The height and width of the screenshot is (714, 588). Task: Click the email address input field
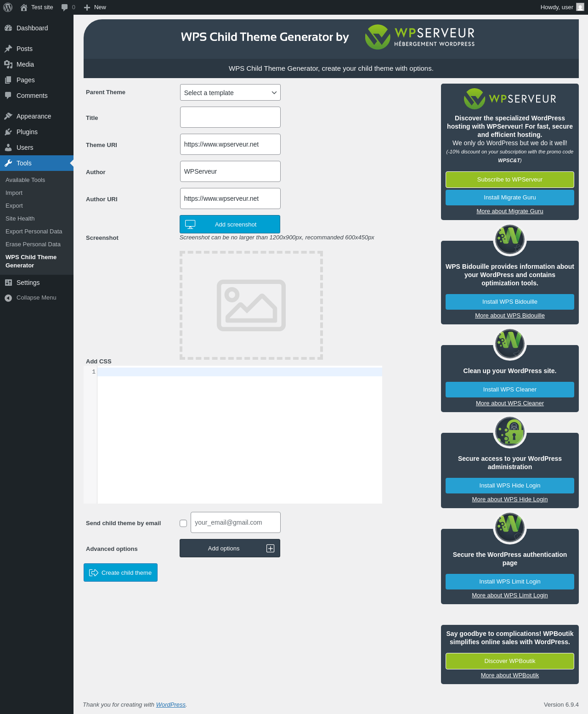click(236, 522)
